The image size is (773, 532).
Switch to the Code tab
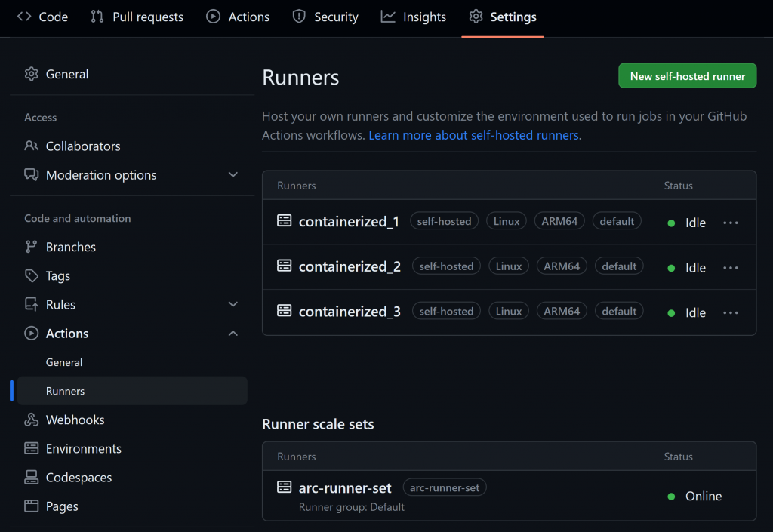42,17
